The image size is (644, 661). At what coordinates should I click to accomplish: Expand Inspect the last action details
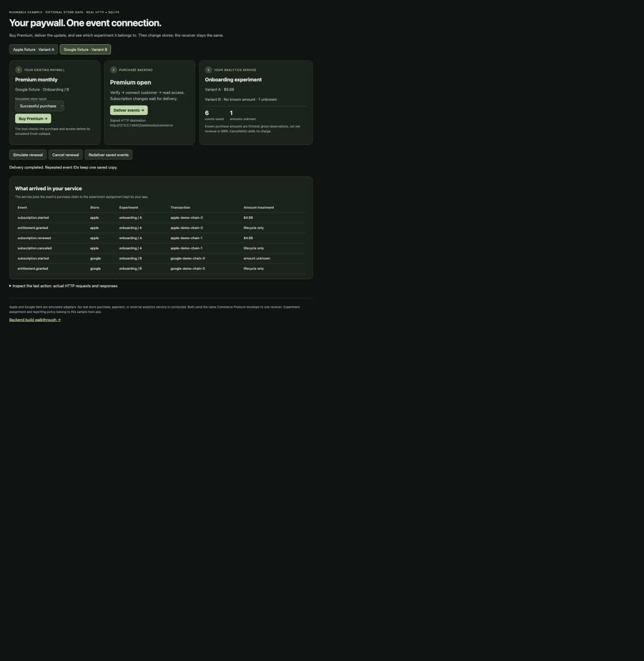pyautogui.click(x=64, y=286)
